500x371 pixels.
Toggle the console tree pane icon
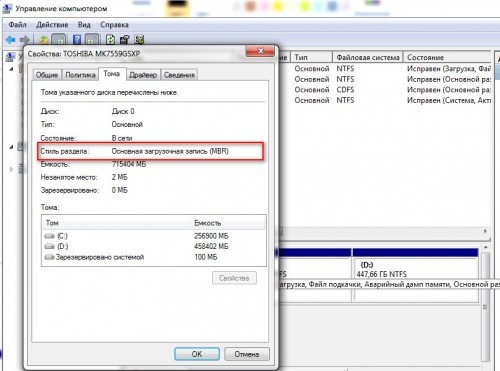[x=59, y=40]
